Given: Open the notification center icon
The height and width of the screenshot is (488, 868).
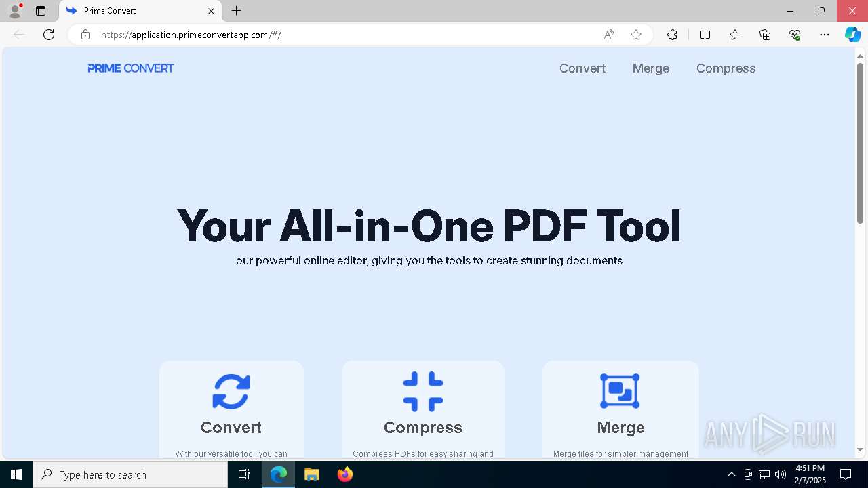Looking at the screenshot, I should [x=846, y=474].
